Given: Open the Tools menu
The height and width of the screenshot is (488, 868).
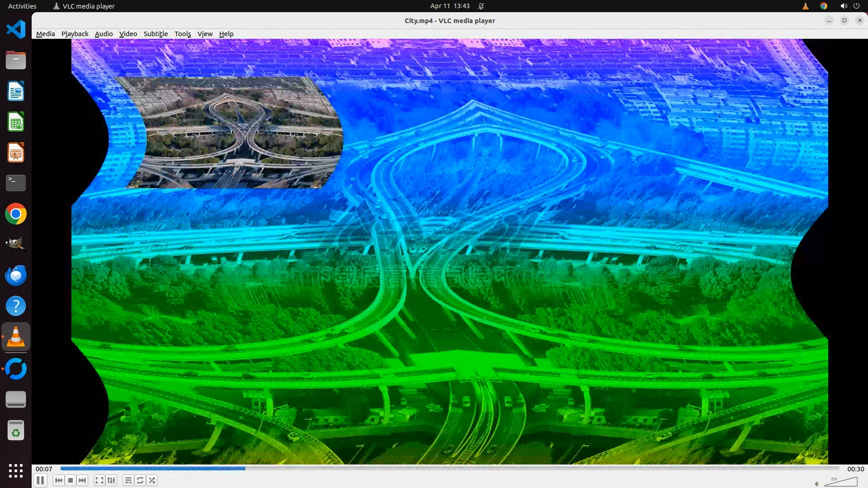Looking at the screenshot, I should 183,34.
